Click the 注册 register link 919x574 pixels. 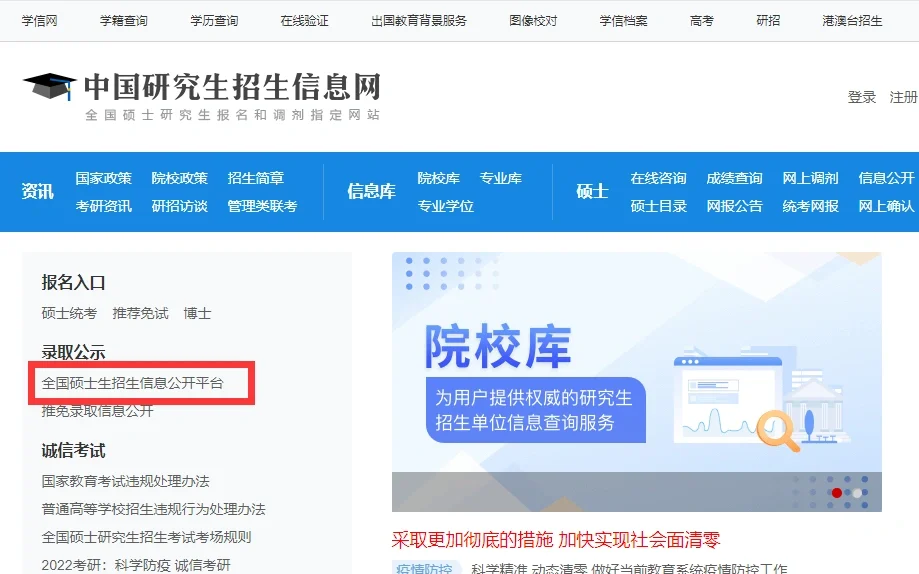[x=903, y=97]
